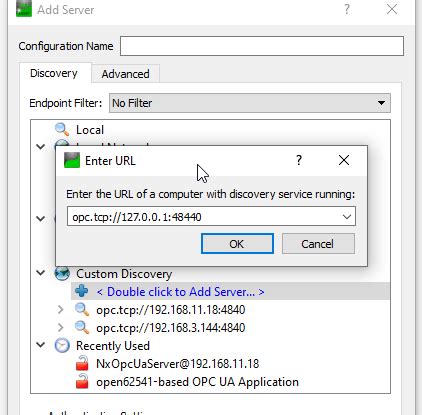Open the Endpoint Filter dropdown
The width and height of the screenshot is (422, 415).
pyautogui.click(x=250, y=103)
